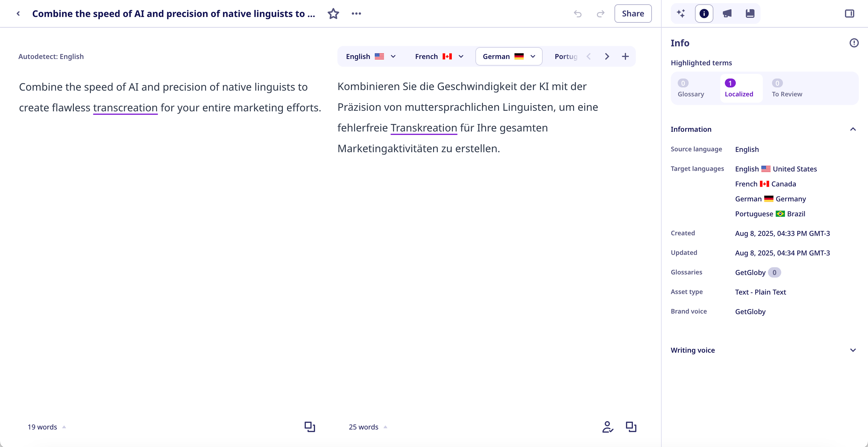868x447 pixels.
Task: Expand the Writing voice section
Action: (853, 350)
